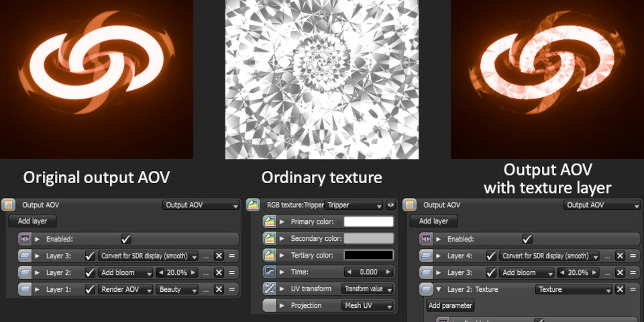Open the Beauty render AOV dropdown

pos(176,290)
